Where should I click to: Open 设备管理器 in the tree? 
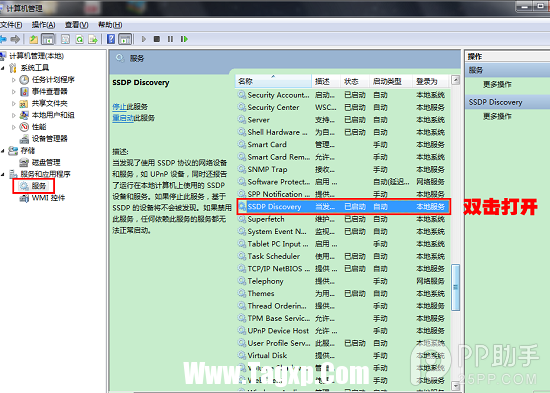49,139
